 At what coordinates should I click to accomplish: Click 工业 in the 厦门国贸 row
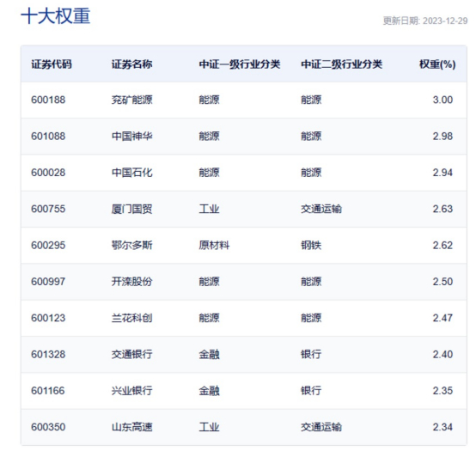pos(209,209)
